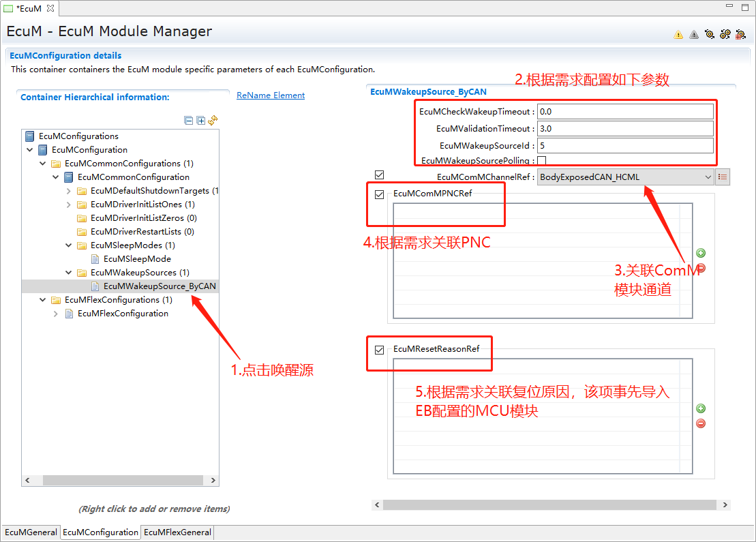
Task: Click green add button beside EcuMComMPNCRef list
Action: [x=701, y=253]
